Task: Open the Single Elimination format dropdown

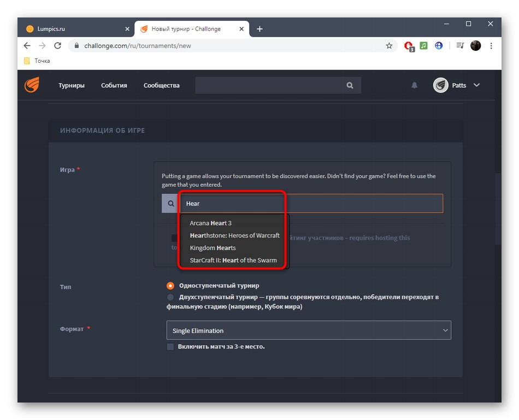Action: [309, 330]
